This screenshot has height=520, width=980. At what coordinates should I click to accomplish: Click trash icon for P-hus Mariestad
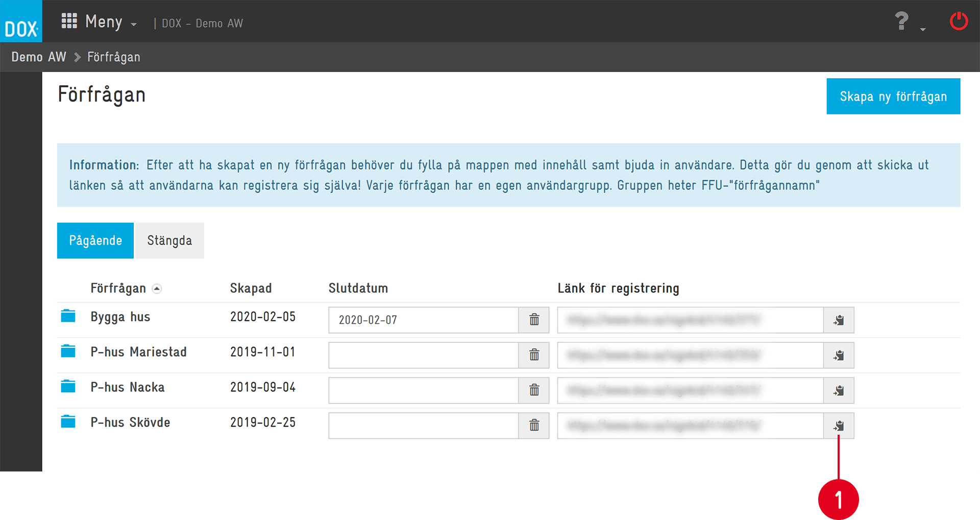tap(534, 355)
